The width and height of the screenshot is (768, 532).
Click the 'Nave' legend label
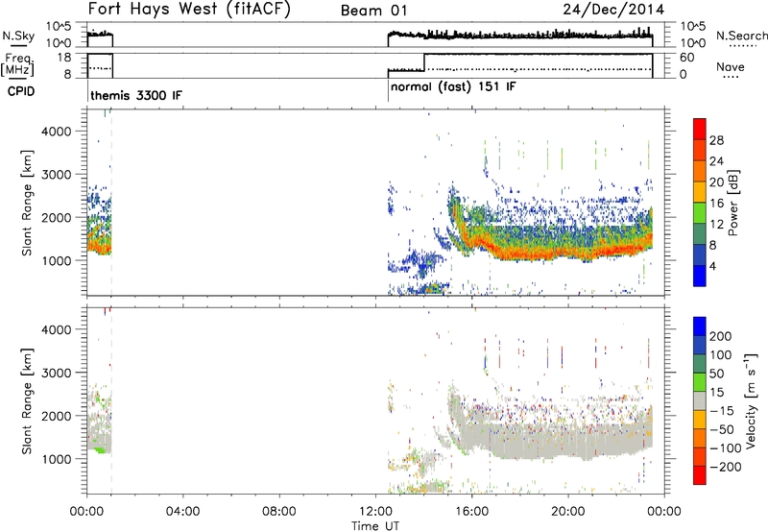pos(731,67)
